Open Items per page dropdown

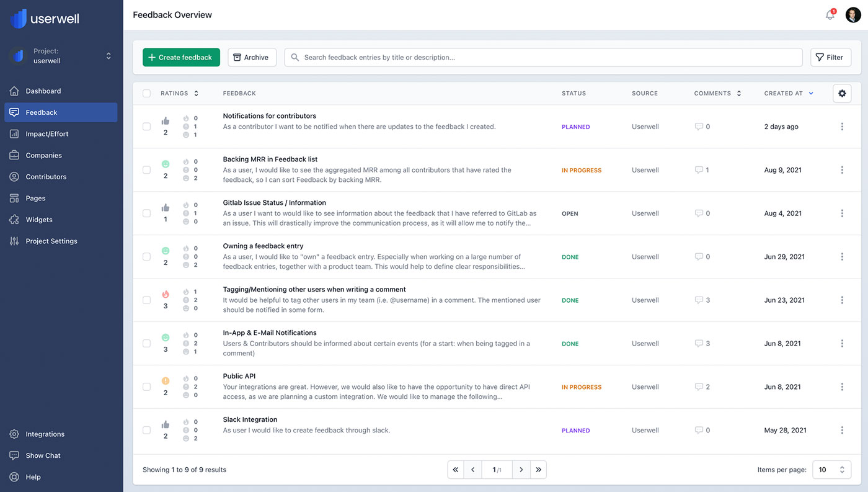point(831,470)
